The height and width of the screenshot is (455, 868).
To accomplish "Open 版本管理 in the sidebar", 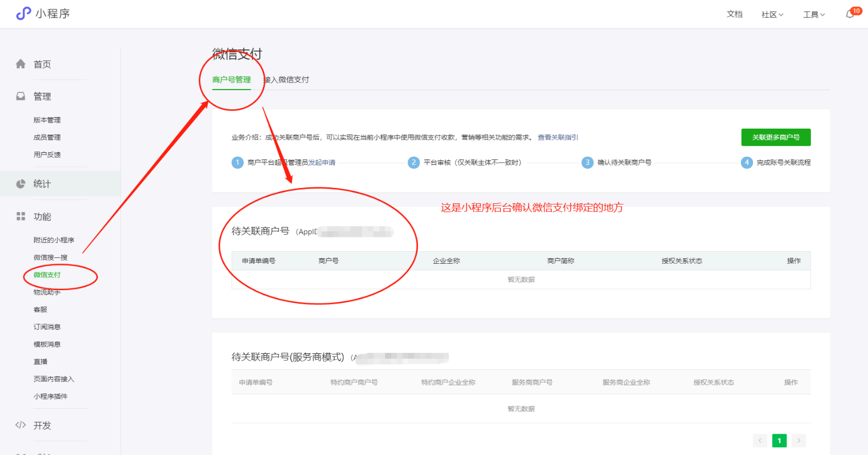I will click(47, 120).
